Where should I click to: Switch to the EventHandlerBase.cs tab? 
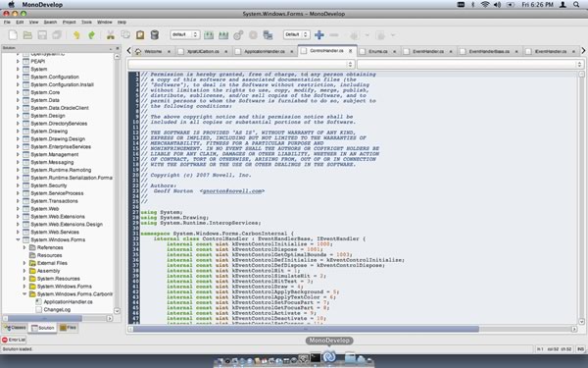point(489,51)
